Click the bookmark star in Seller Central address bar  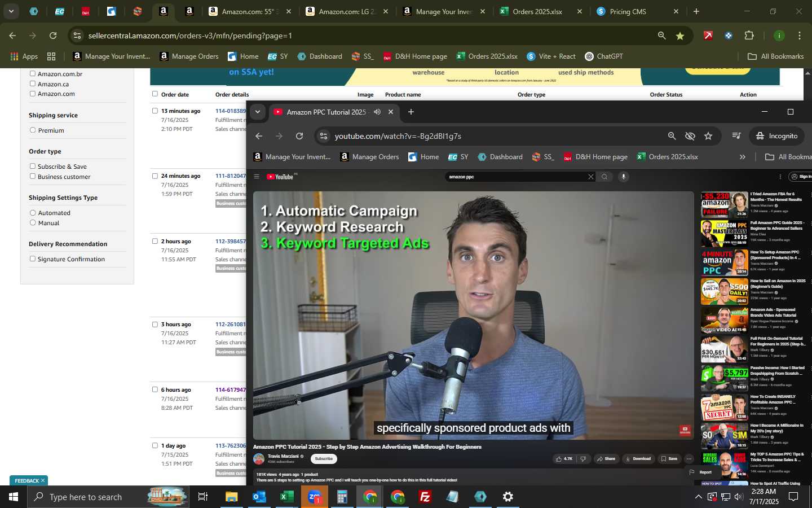[680, 36]
